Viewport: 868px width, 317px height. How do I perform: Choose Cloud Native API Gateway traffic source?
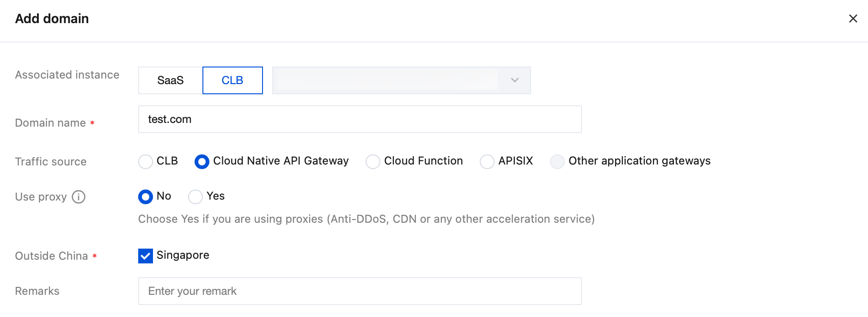(202, 162)
